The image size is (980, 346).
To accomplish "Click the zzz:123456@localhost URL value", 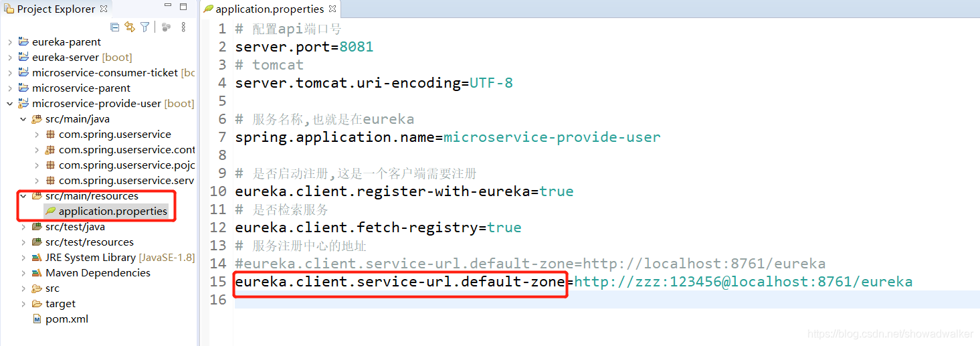I will 743,282.
